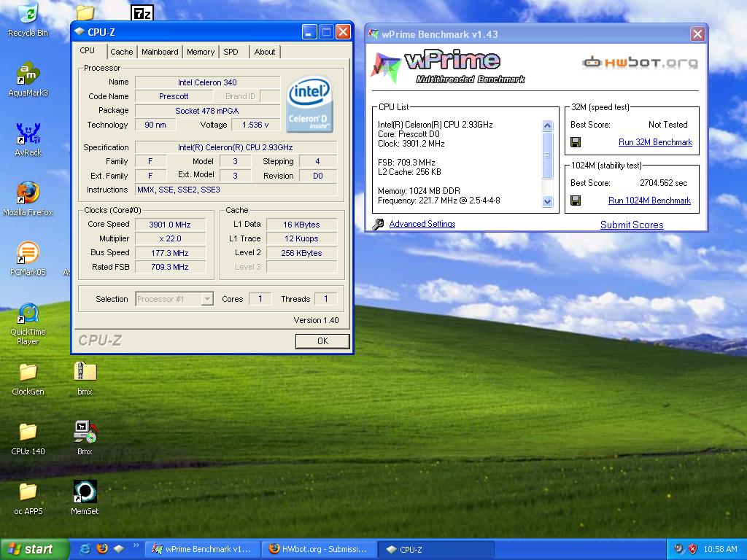Close the wPrime Benchmark window
Viewport: 747px width, 560px height.
pos(697,34)
